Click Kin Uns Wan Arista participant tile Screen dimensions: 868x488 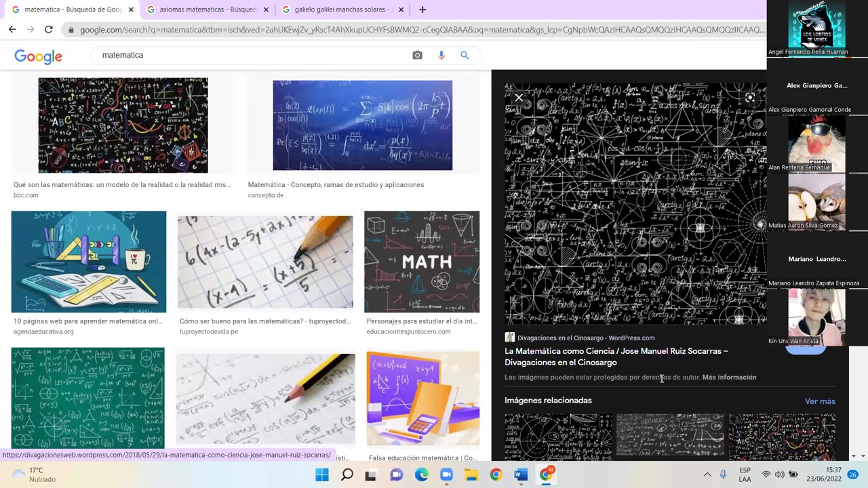[817, 317]
